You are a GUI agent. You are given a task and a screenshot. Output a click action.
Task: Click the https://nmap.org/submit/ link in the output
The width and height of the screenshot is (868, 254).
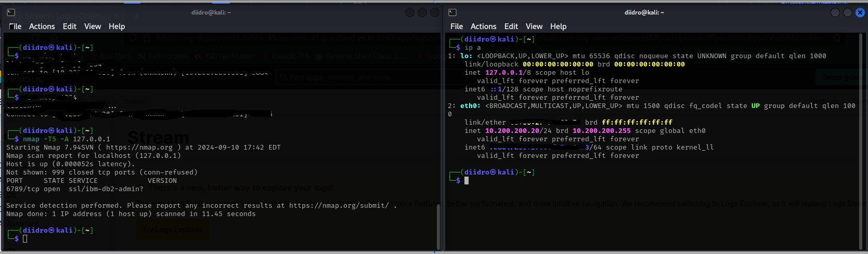tap(339, 206)
